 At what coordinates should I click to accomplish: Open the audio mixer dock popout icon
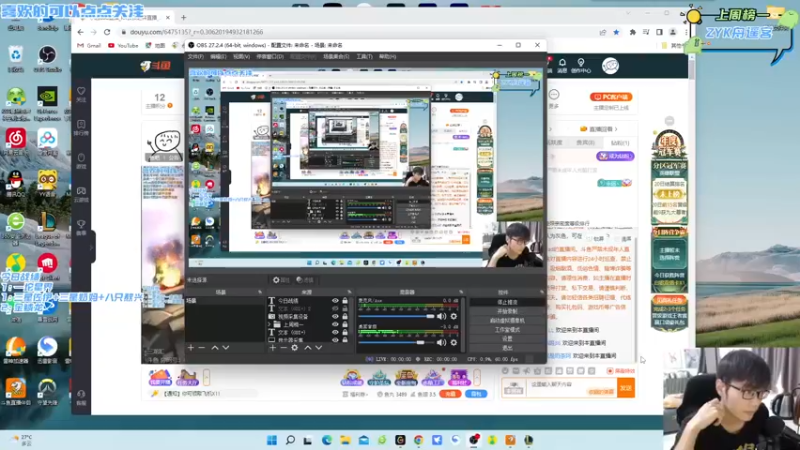pyautogui.click(x=461, y=292)
